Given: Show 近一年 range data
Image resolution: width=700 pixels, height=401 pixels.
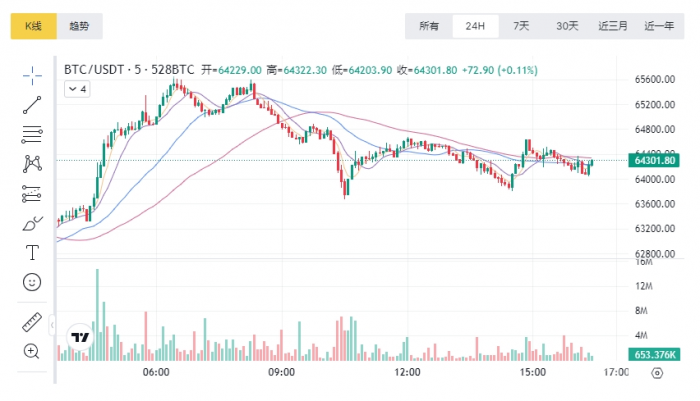Looking at the screenshot, I should pyautogui.click(x=659, y=26).
